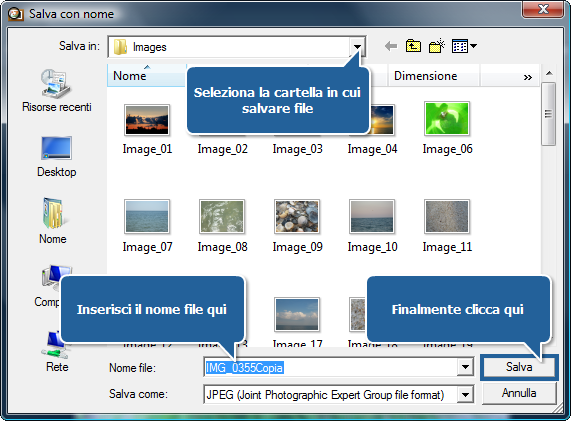Screen dimensions: 571x422
Task: Click the dialog title bar application icon
Action: coord(15,14)
